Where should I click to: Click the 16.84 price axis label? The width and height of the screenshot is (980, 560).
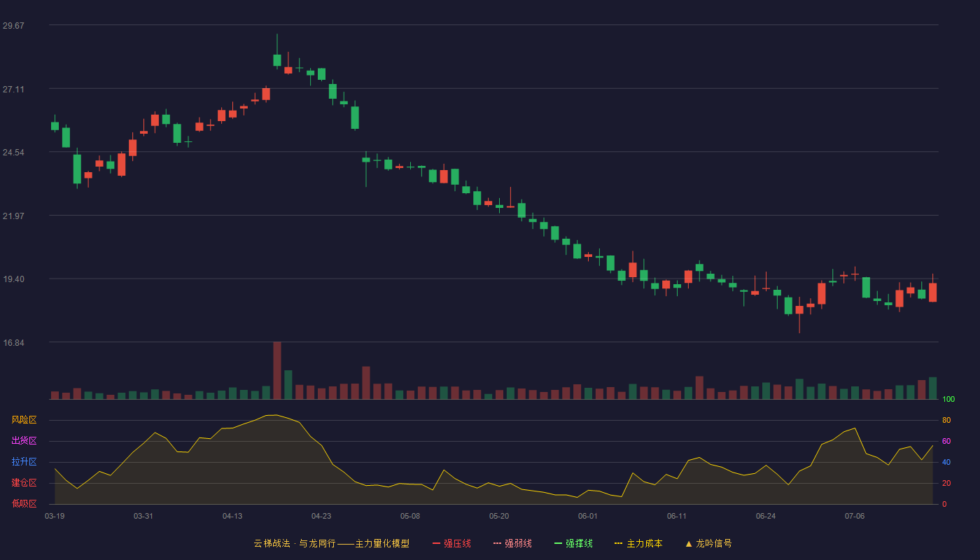click(x=13, y=342)
